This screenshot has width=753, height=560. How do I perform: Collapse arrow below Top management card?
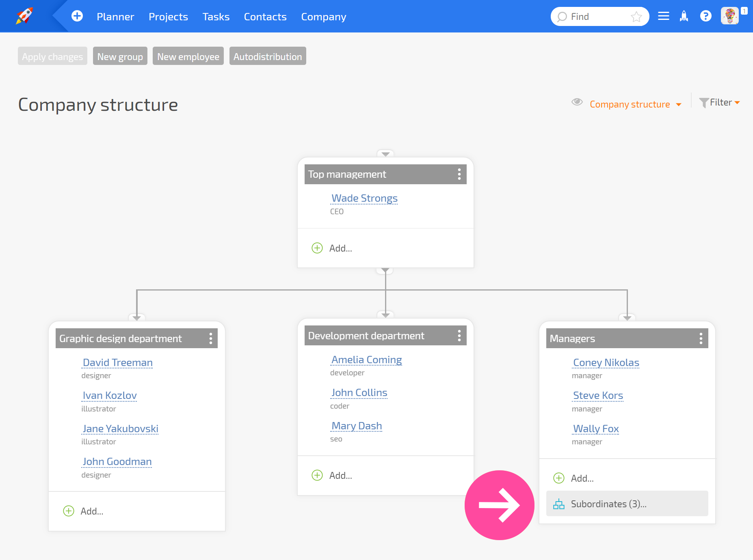(385, 270)
